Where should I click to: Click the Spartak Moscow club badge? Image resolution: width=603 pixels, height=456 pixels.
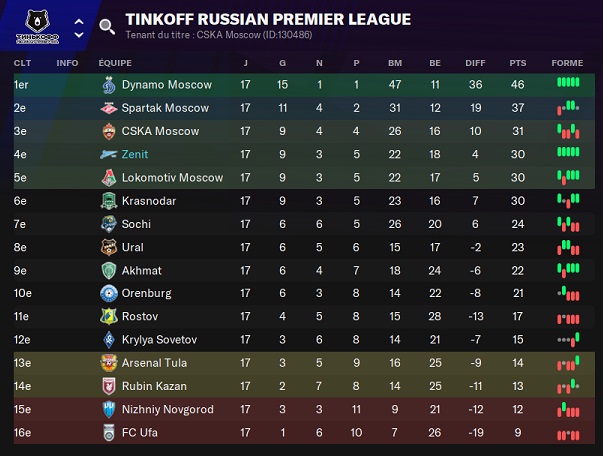pos(109,108)
